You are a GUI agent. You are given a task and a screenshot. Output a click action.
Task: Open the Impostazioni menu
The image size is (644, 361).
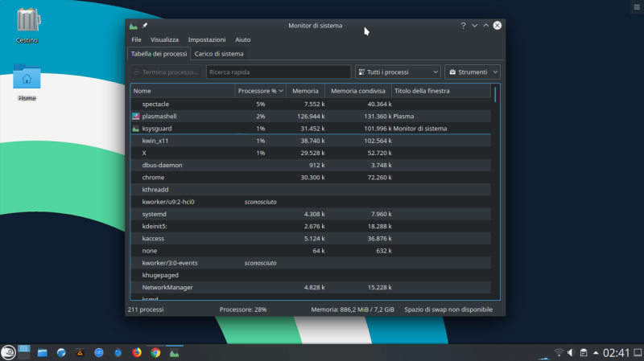207,39
